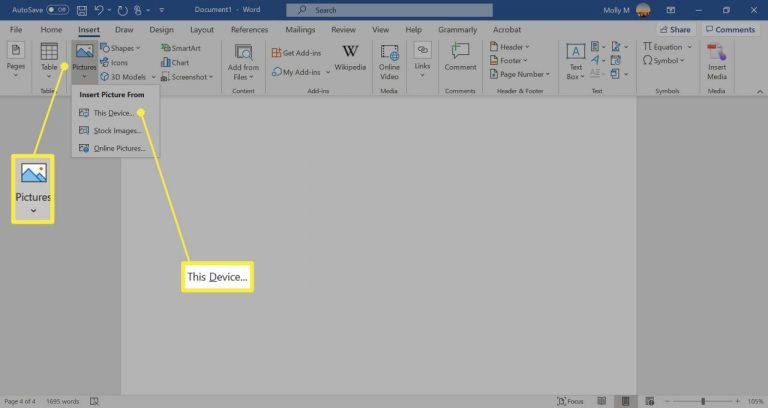Save the document with the floppy icon

(82, 10)
